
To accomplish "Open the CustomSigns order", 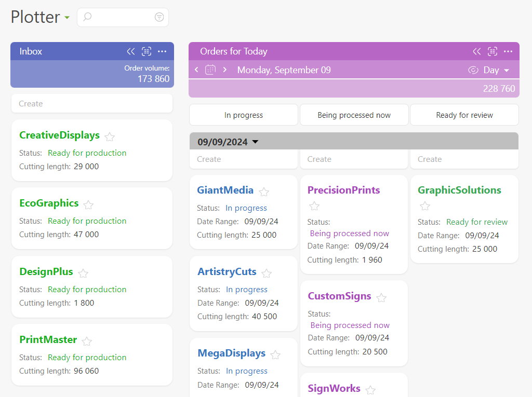I will [x=339, y=296].
